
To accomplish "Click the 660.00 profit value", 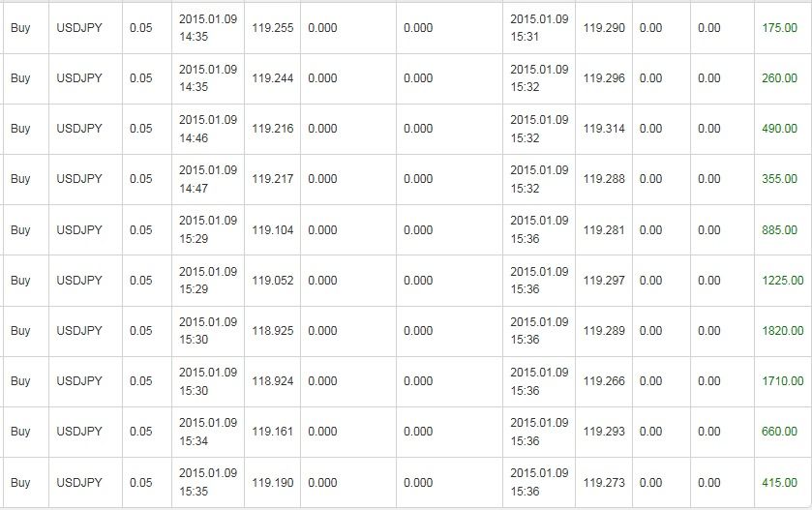I will [779, 432].
